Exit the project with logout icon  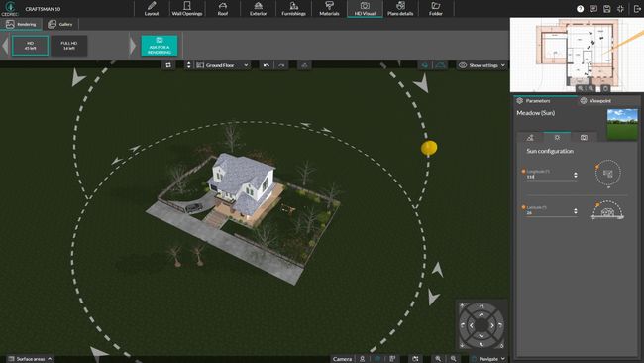(x=637, y=9)
